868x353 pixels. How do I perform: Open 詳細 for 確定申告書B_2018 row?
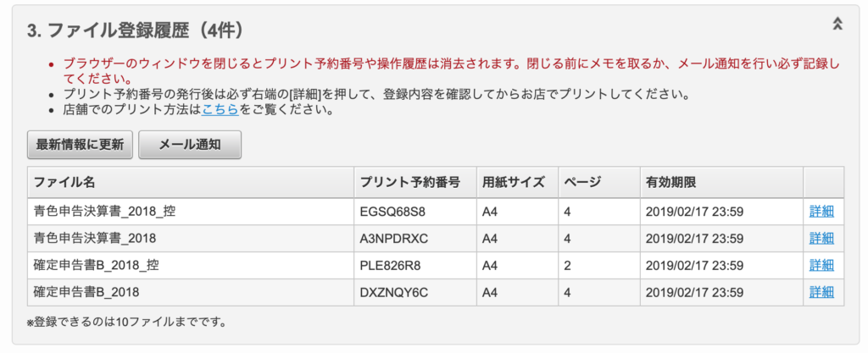(x=821, y=292)
